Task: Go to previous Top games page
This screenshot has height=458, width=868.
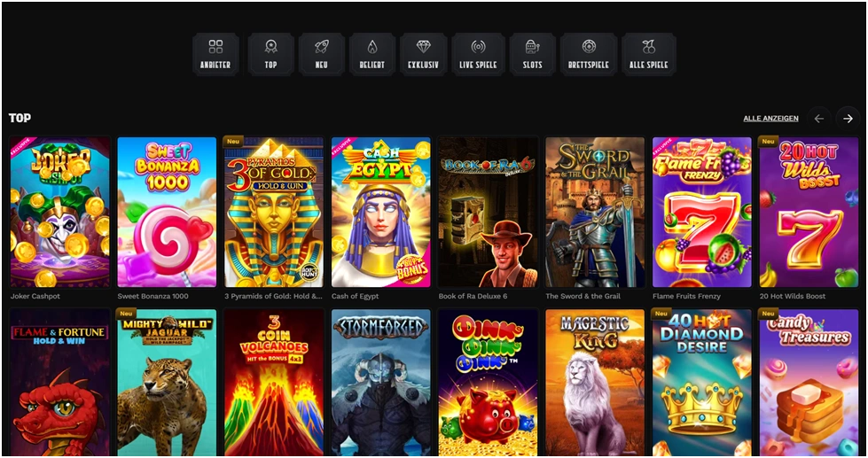Action: click(x=819, y=119)
